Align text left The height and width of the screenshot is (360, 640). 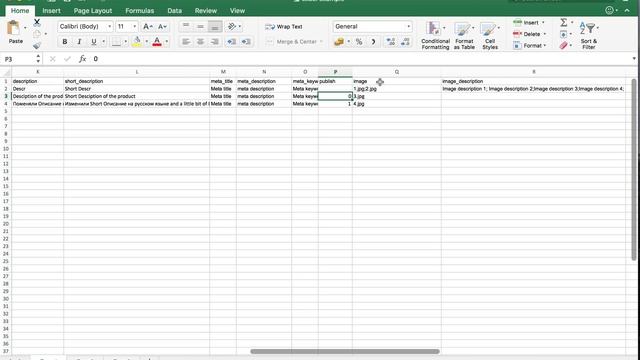pyautogui.click(x=186, y=42)
